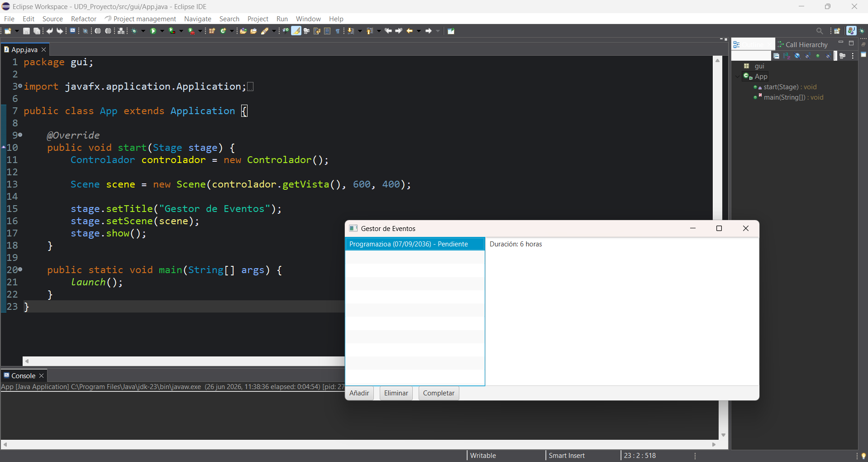
Task: Open the Run configurations dropdown arrow
Action: coord(162,31)
